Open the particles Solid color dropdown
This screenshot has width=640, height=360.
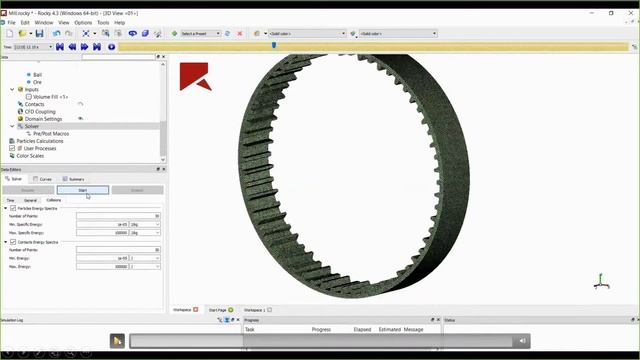307,33
